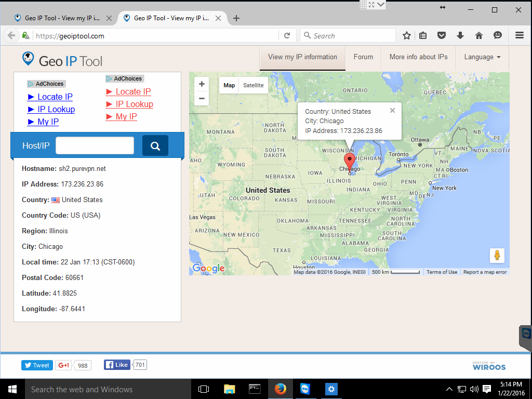Click the blue My IP link
This screenshot has height=399, width=532.
(43, 122)
